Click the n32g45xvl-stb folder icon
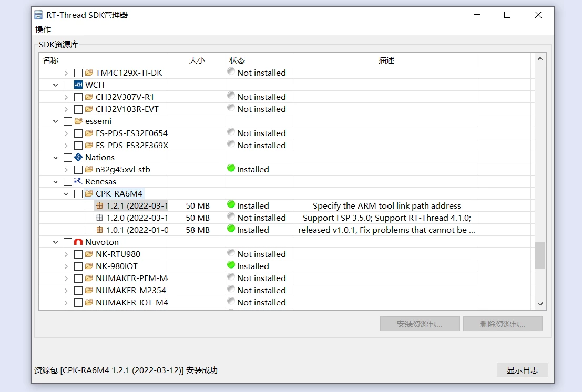This screenshot has height=392, width=582. 89,170
